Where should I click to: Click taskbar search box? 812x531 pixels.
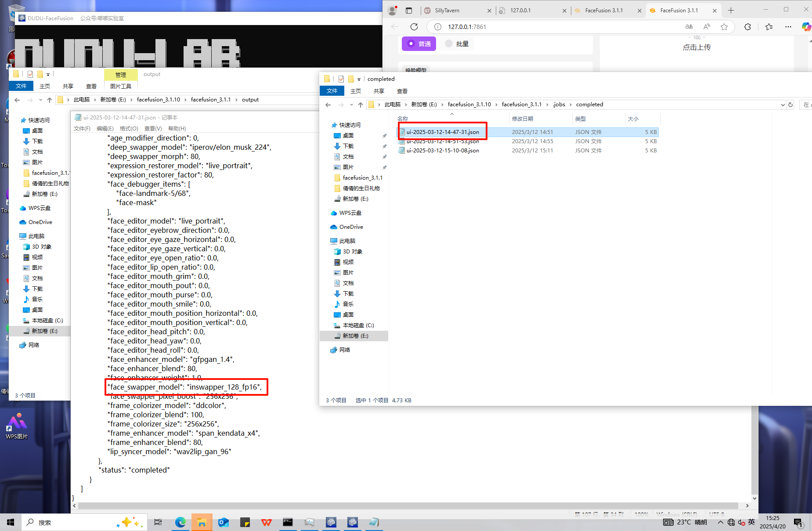(83, 522)
